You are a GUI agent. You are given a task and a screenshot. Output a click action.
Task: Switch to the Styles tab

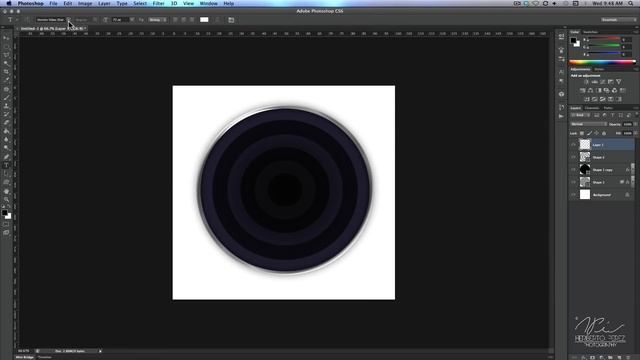pyautogui.click(x=599, y=69)
